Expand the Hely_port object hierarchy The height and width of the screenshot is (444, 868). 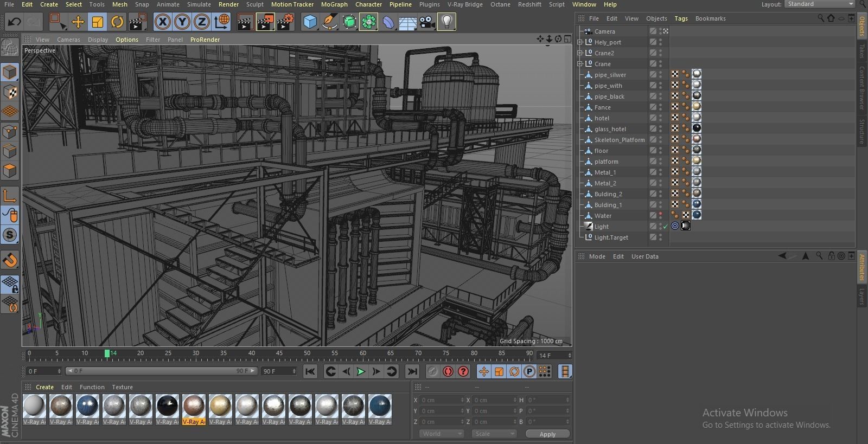(580, 42)
